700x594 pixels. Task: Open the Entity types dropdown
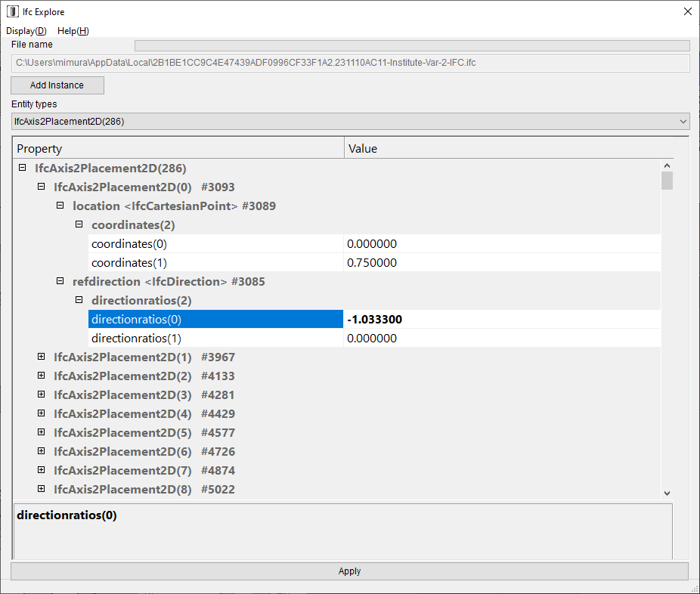pyautogui.click(x=351, y=122)
